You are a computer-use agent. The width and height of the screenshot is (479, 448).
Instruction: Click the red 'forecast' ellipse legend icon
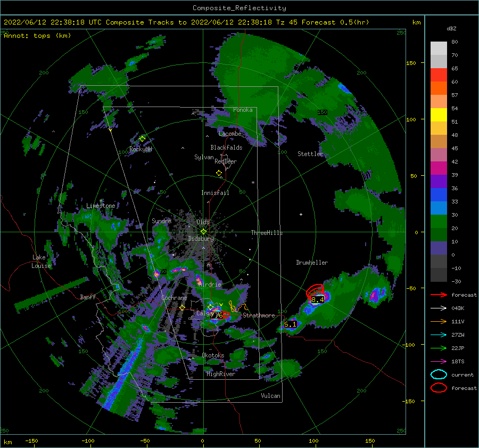tap(439, 388)
